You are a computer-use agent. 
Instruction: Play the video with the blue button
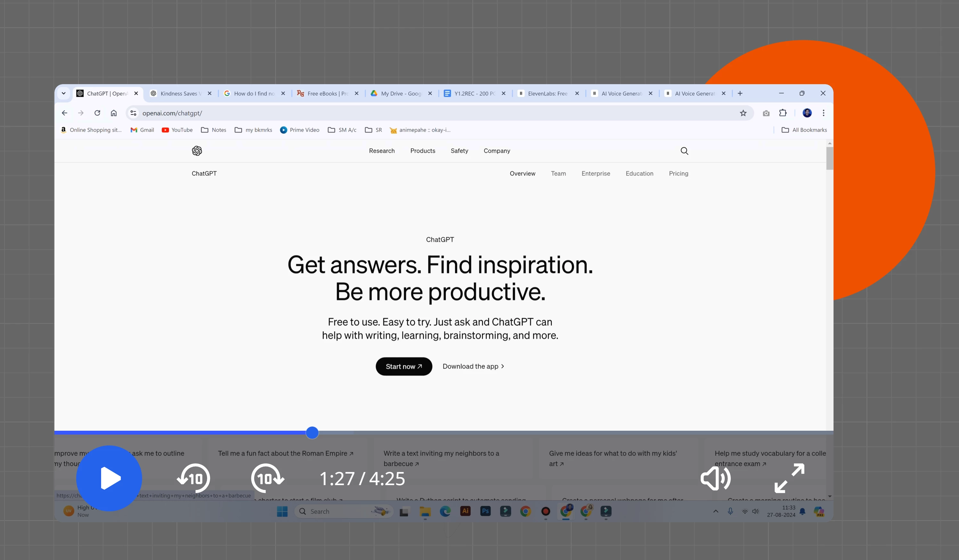(109, 478)
